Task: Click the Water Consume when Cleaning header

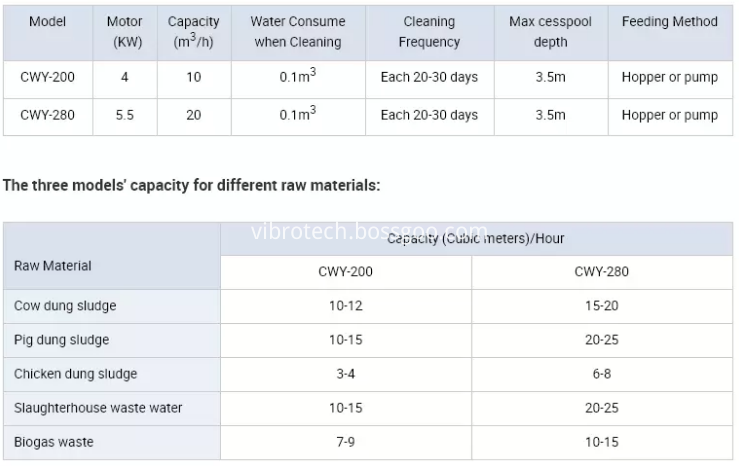Action: [x=297, y=32]
